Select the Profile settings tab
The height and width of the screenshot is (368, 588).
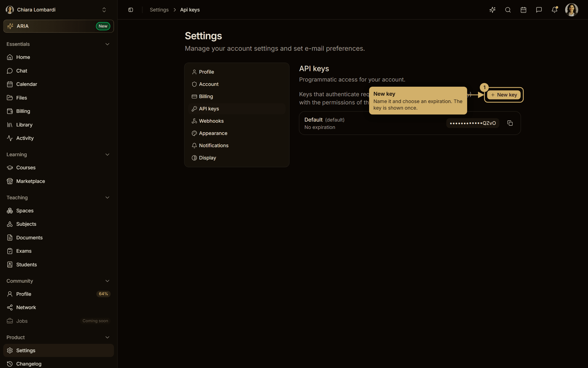(x=237, y=72)
